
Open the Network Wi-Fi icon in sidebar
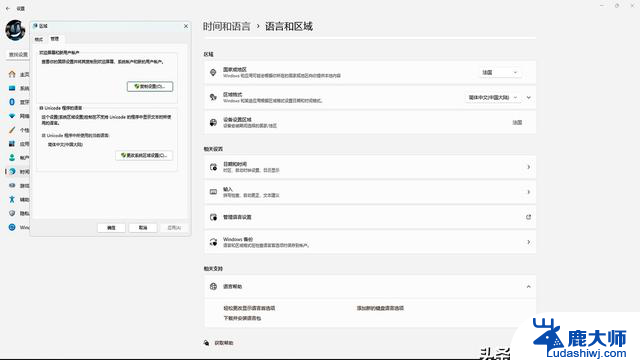12,116
